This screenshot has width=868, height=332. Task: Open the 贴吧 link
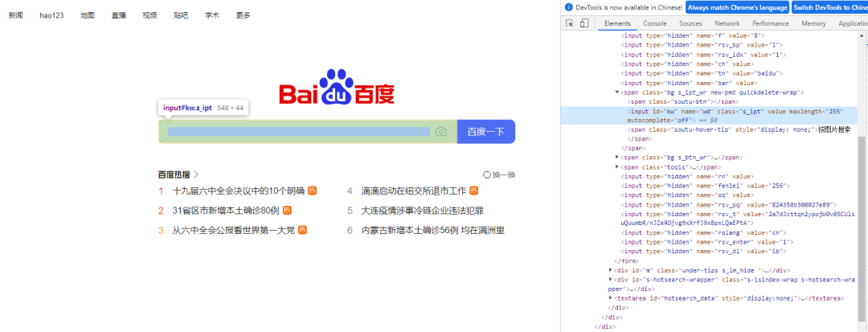click(x=181, y=15)
